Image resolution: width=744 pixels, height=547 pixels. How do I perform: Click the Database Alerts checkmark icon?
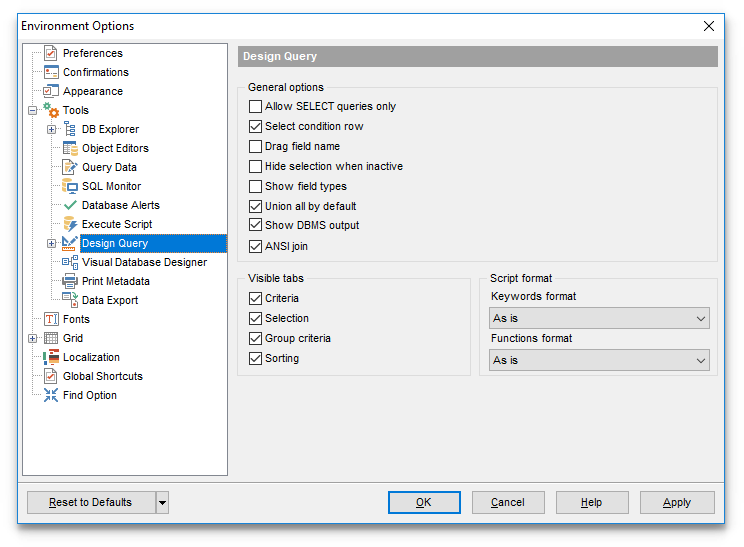70,205
